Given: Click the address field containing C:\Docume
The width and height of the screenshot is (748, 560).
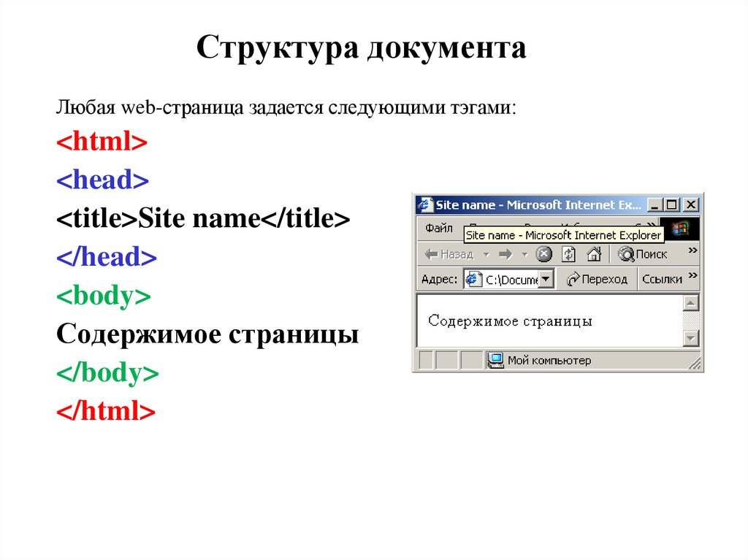Looking at the screenshot, I should tap(509, 280).
